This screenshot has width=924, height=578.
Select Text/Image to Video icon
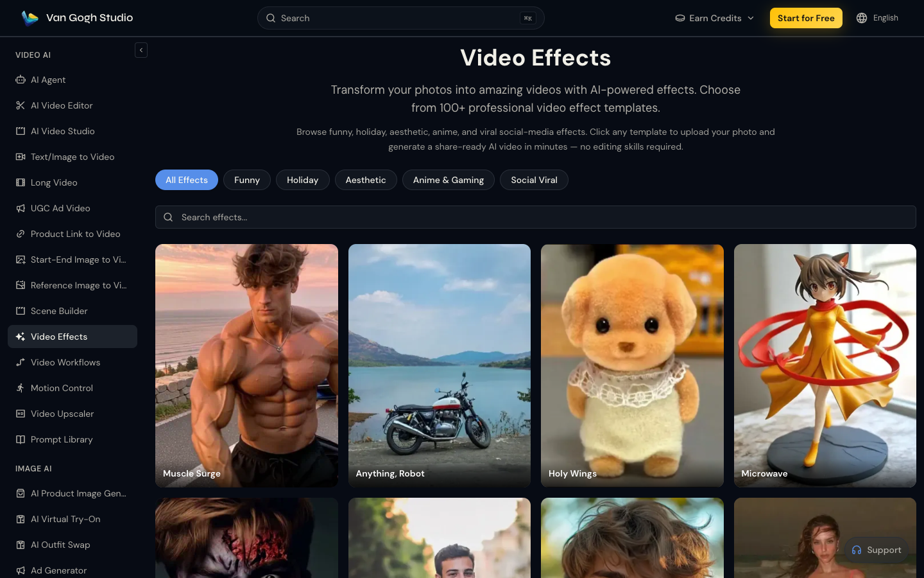[x=21, y=157]
